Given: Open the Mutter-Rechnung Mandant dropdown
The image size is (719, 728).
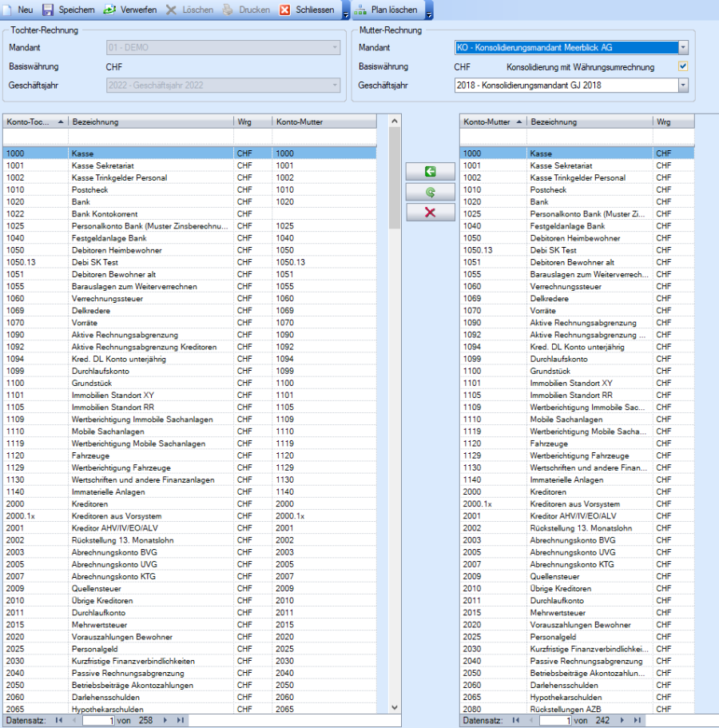Looking at the screenshot, I should point(682,48).
